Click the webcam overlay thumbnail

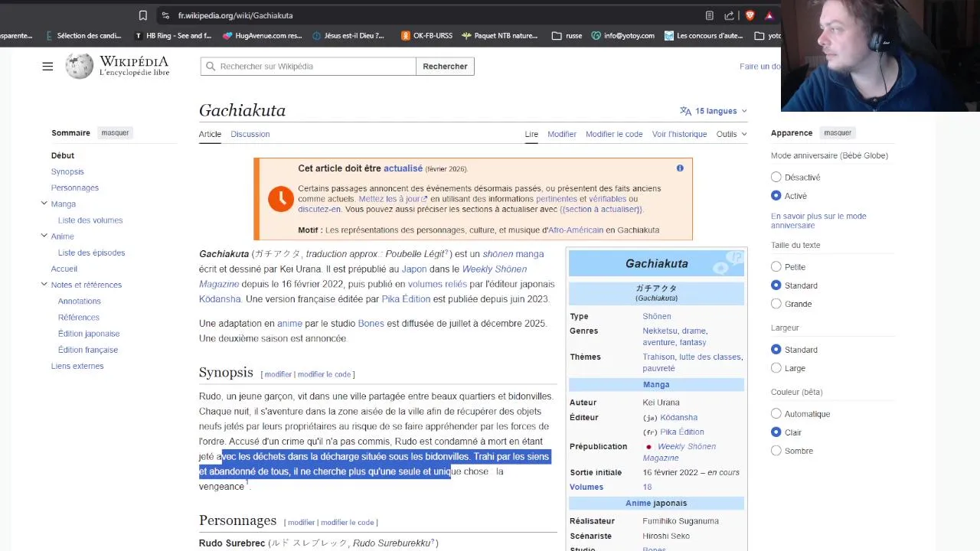click(880, 56)
